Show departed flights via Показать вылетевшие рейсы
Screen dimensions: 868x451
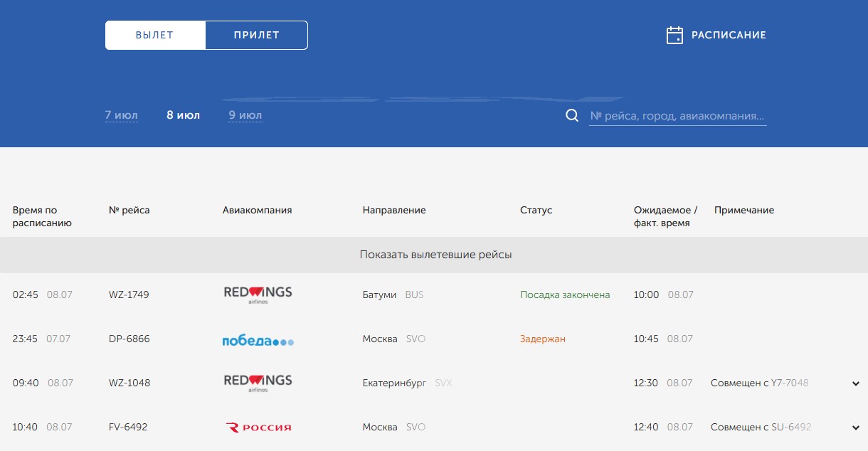434,255
